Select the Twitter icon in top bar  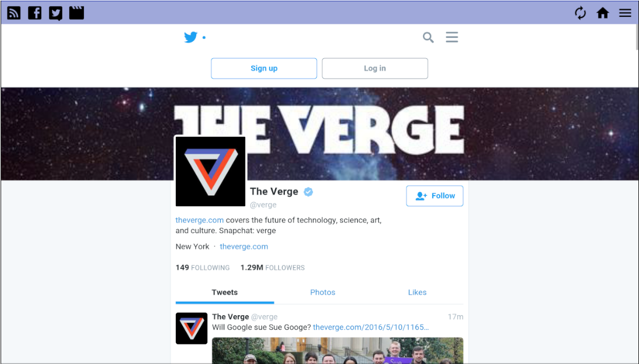pyautogui.click(x=56, y=13)
